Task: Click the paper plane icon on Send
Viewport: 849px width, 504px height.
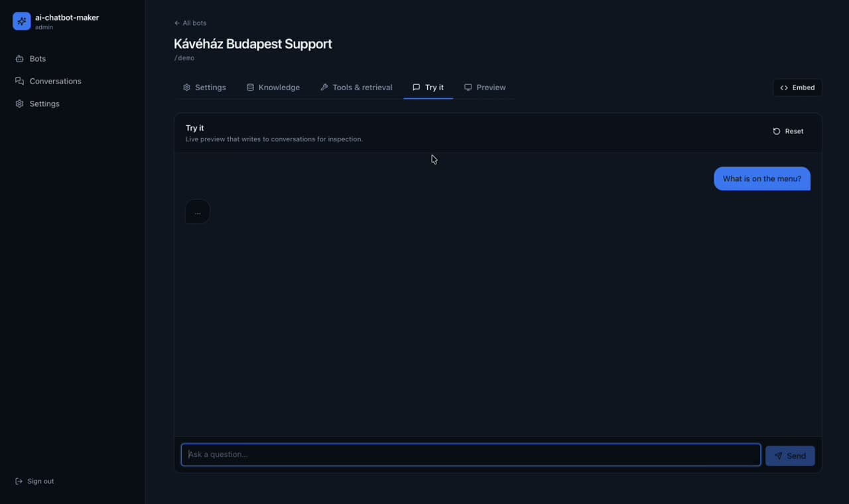Action: [x=779, y=456]
